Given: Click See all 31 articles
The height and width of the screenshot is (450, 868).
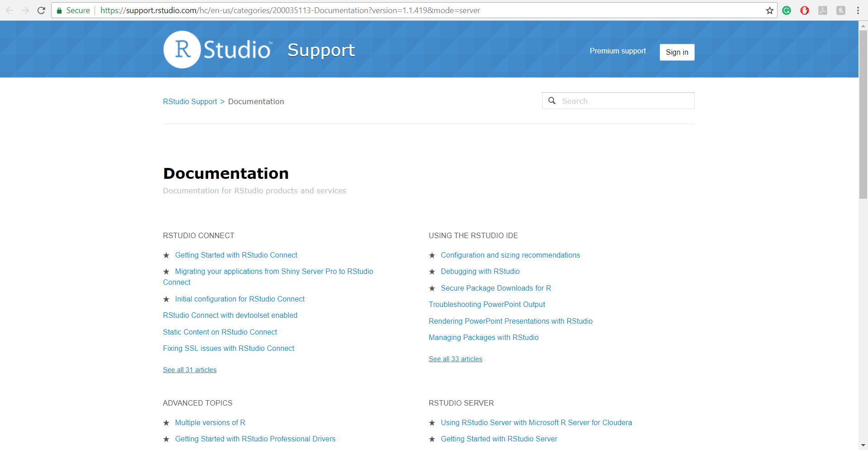Looking at the screenshot, I should [x=190, y=369].
